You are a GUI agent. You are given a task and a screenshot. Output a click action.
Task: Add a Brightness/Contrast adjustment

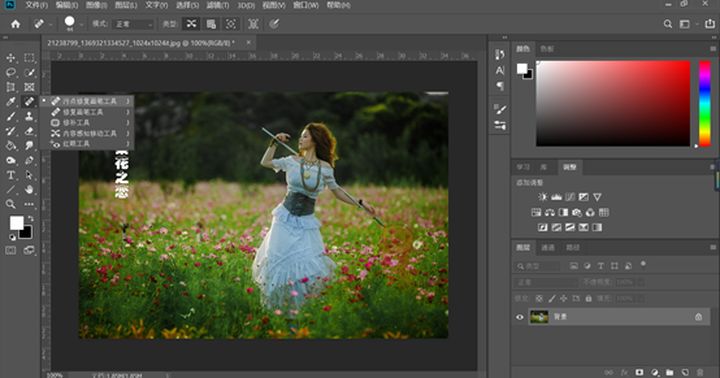click(543, 197)
